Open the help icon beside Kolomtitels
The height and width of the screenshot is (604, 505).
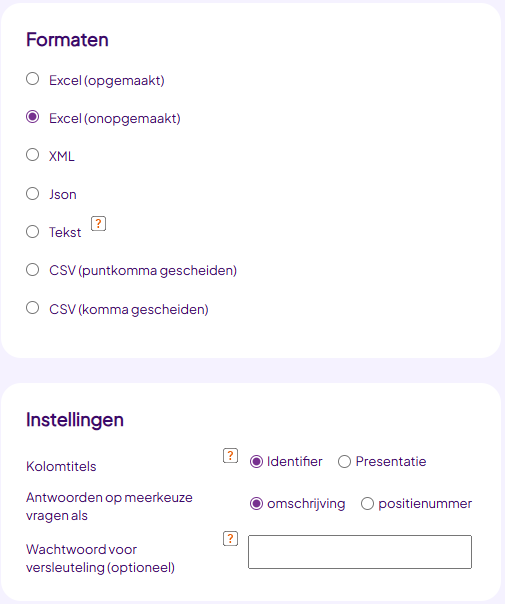(230, 456)
